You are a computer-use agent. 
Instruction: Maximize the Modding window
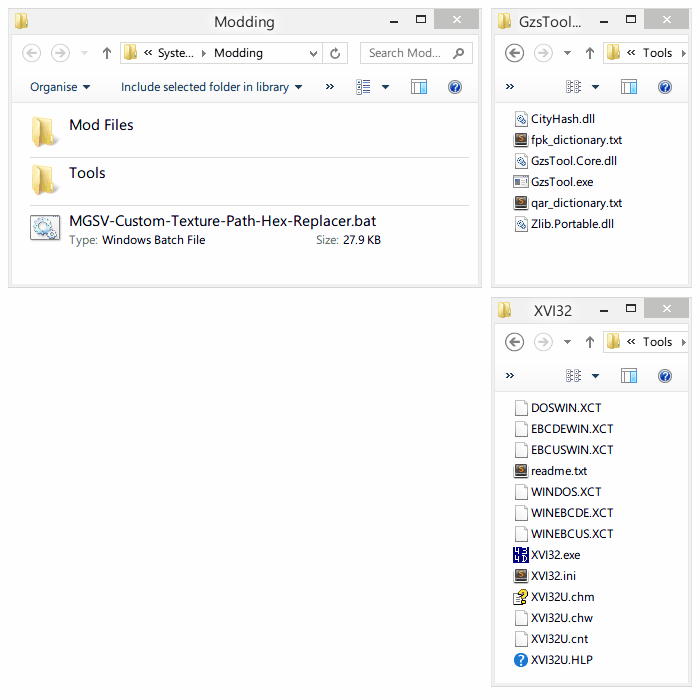point(421,20)
